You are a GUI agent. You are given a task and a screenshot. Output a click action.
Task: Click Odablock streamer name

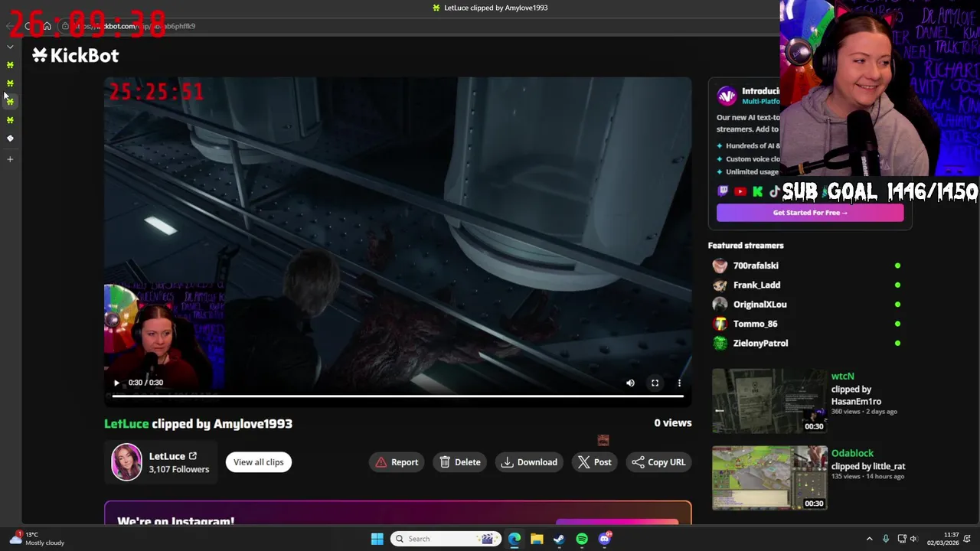coord(852,454)
